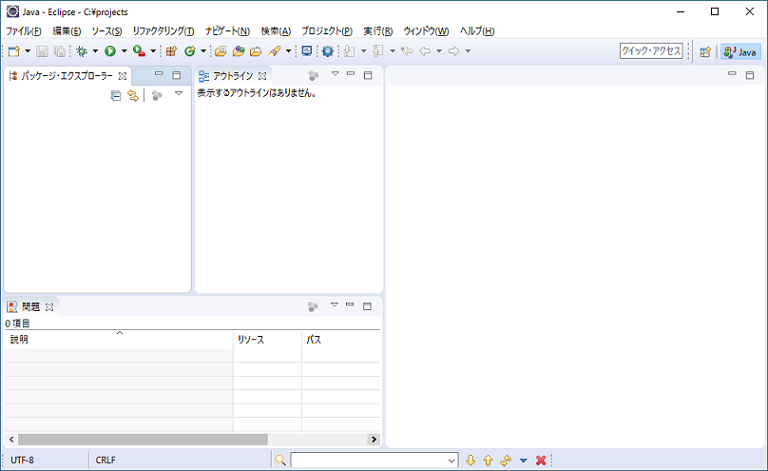Open the Forward history dropdown arrow

pyautogui.click(x=468, y=51)
